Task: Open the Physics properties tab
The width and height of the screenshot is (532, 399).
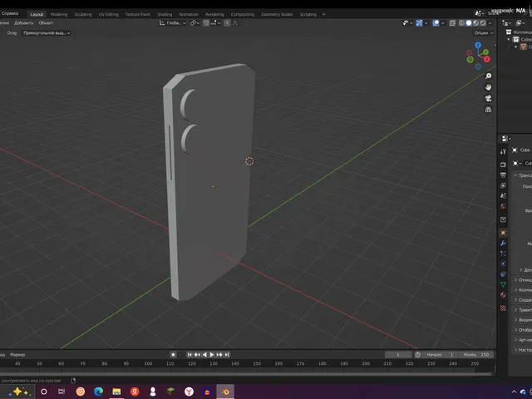Action: 503,264
